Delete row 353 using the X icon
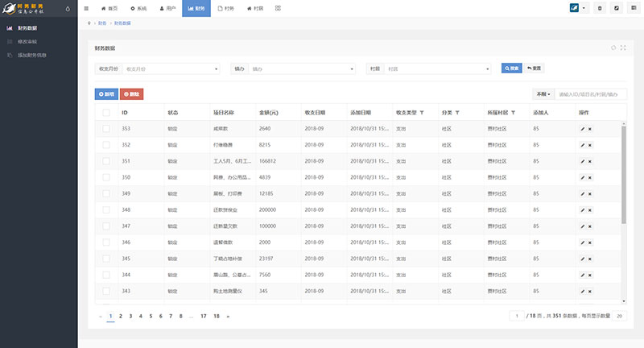The image size is (644, 348). point(590,129)
